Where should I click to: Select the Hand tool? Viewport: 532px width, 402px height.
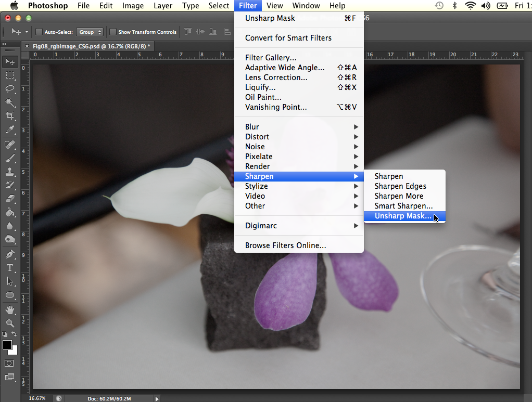coord(9,309)
